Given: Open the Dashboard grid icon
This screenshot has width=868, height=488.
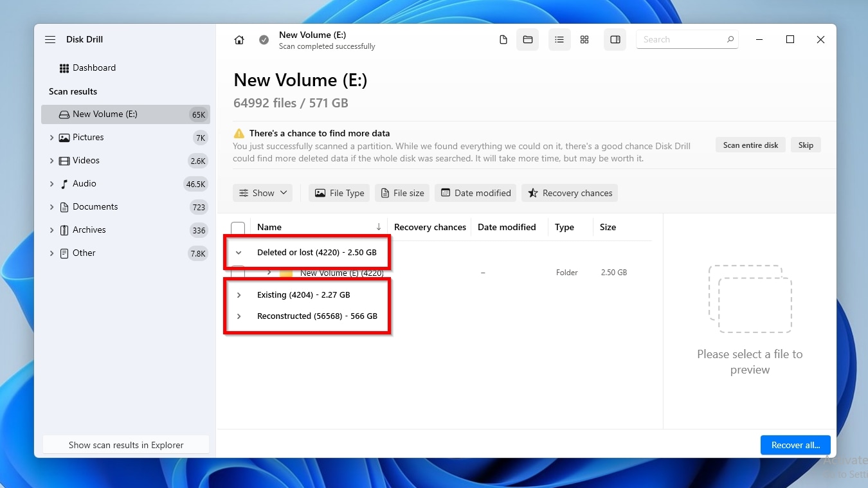Looking at the screenshot, I should coord(64,68).
